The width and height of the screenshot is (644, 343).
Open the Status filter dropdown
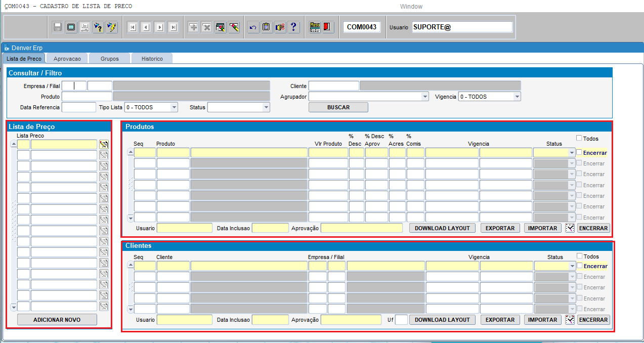click(267, 107)
